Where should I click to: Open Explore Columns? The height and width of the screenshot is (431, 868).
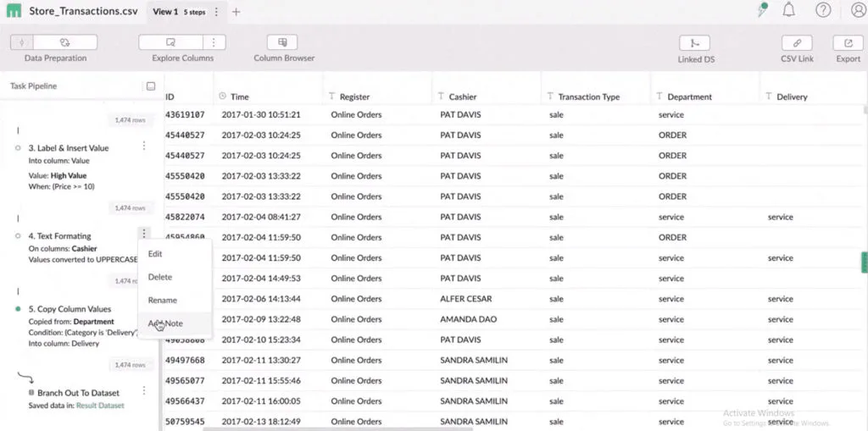pos(170,42)
